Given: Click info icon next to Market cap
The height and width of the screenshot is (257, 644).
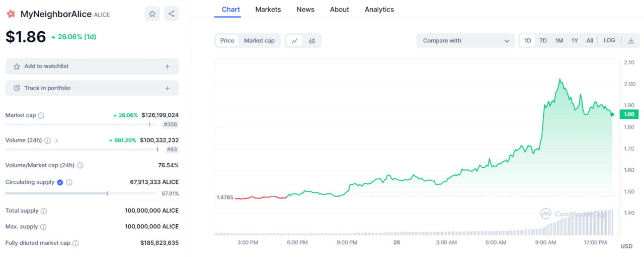Looking at the screenshot, I should click(x=41, y=115).
